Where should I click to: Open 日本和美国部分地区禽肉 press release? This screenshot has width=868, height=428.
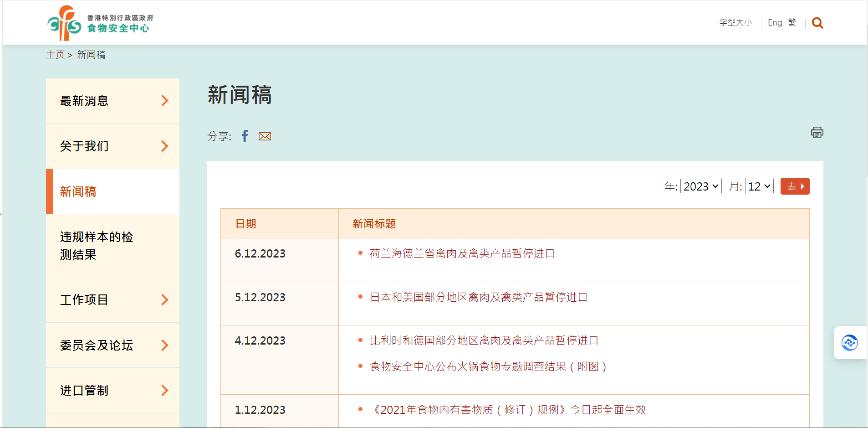tap(479, 297)
